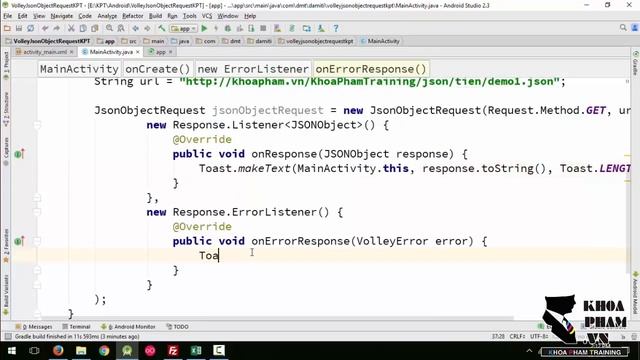Click the Open folder toolbar icon
Screen dimensions: 640x360
click(x=7, y=28)
